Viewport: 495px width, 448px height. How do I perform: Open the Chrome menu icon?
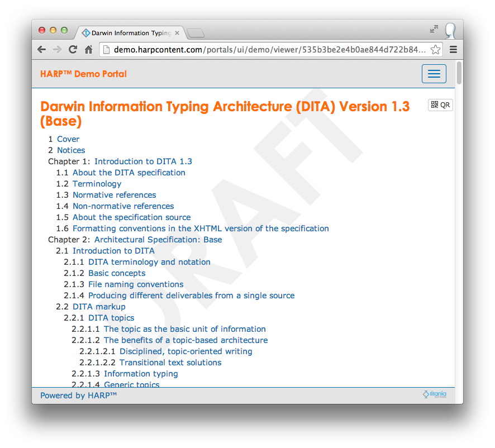tap(453, 50)
